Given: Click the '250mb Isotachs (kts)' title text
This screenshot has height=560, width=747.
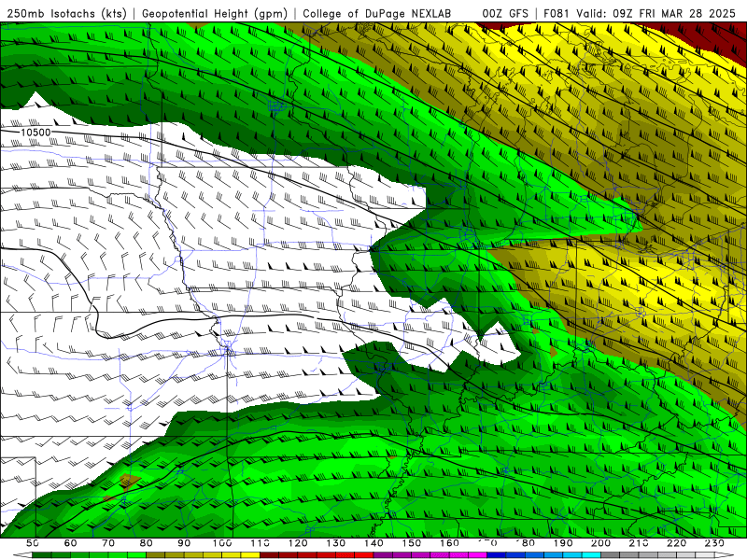Looking at the screenshot, I should pyautogui.click(x=66, y=14).
